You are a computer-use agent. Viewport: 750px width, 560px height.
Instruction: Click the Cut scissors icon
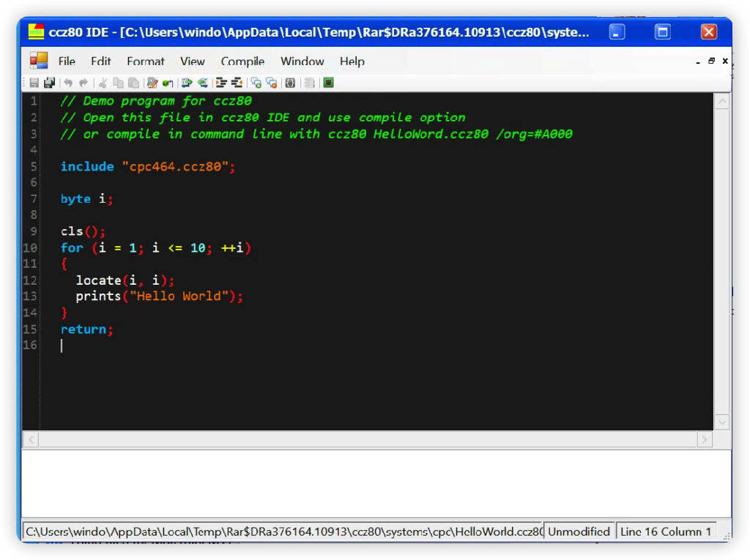click(103, 83)
